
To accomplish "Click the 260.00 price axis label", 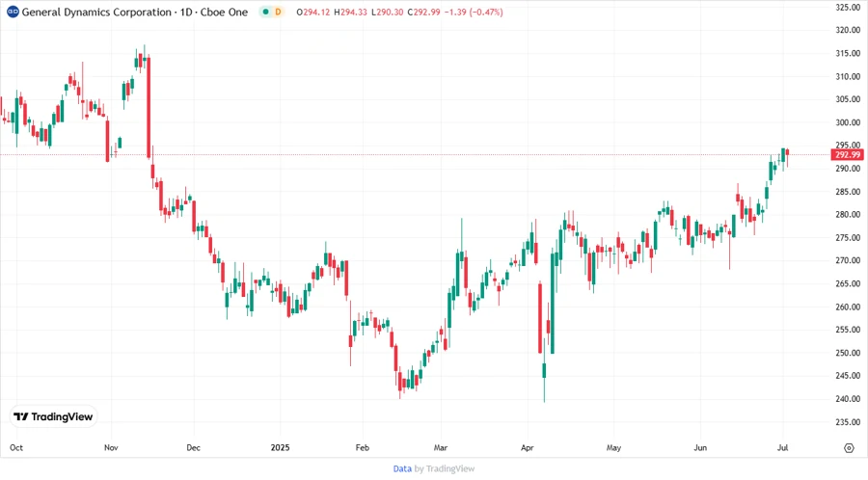I will point(848,307).
